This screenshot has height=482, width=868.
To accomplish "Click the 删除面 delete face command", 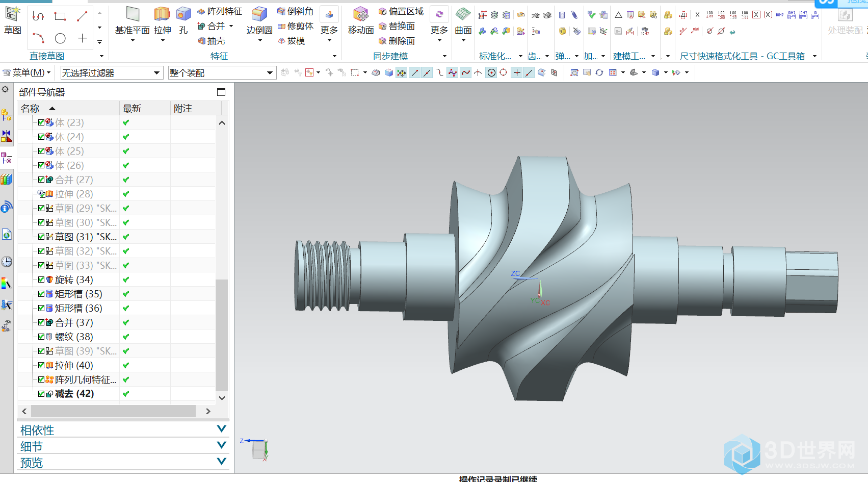I will pos(397,41).
